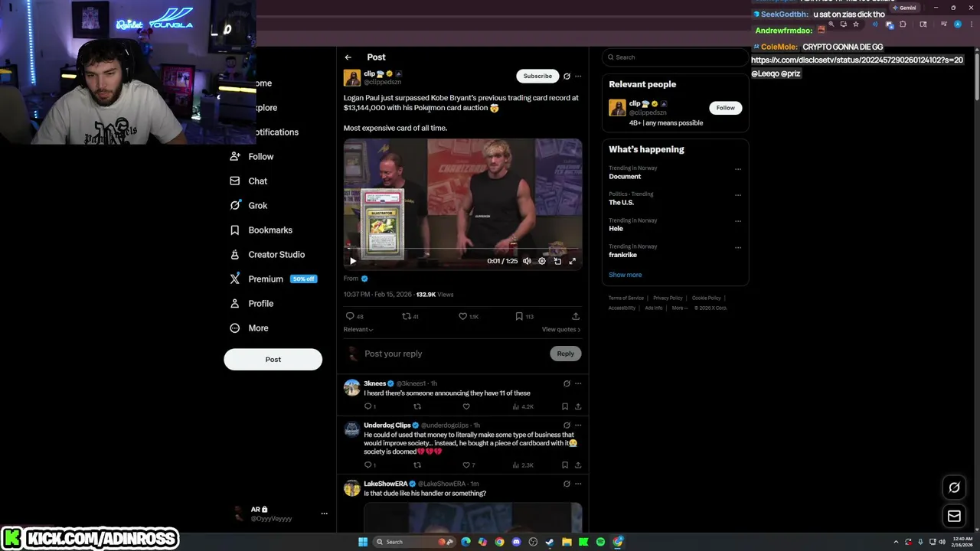The height and width of the screenshot is (551, 980).
Task: Open Premium in the sidebar
Action: 273,279
